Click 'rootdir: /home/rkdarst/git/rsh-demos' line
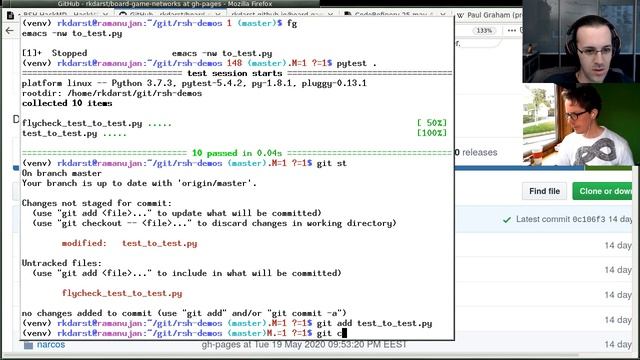Image resolution: width=640 pixels, height=360 pixels. [112, 93]
